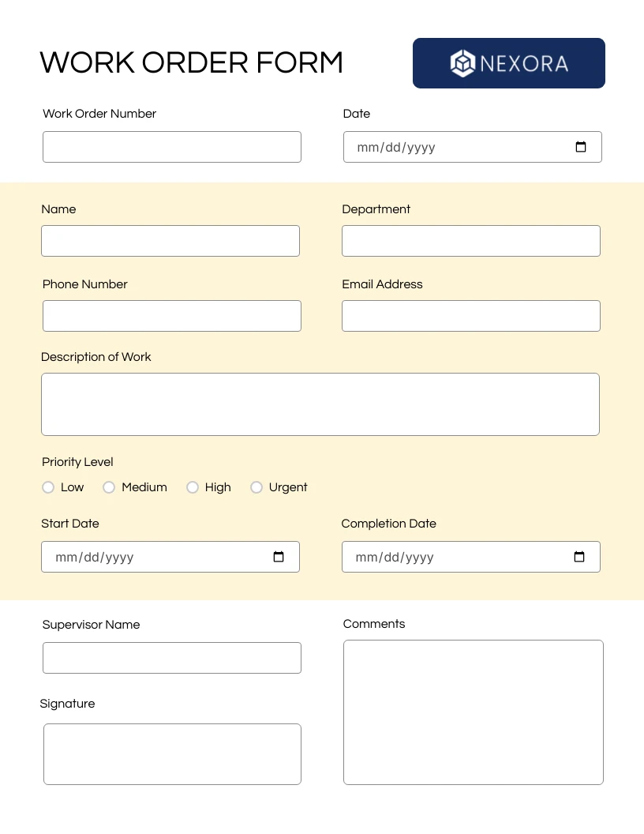Focus the Email Address field

tap(471, 316)
